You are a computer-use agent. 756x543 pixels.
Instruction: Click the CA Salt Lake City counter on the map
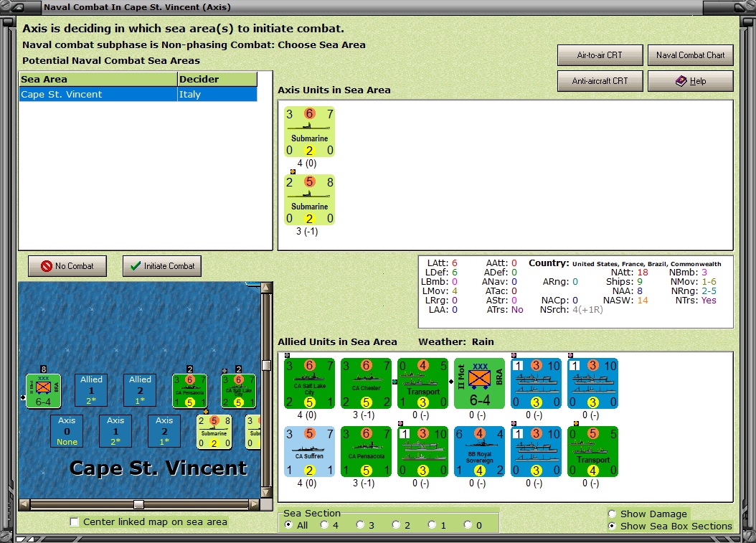(239, 391)
